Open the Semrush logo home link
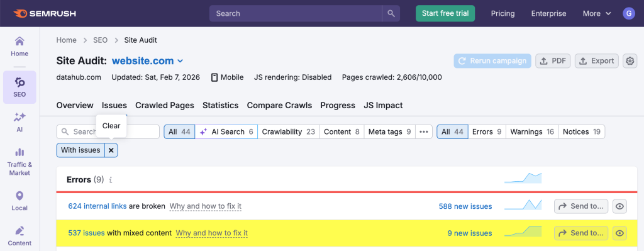Image resolution: width=644 pixels, height=251 pixels. [45, 14]
